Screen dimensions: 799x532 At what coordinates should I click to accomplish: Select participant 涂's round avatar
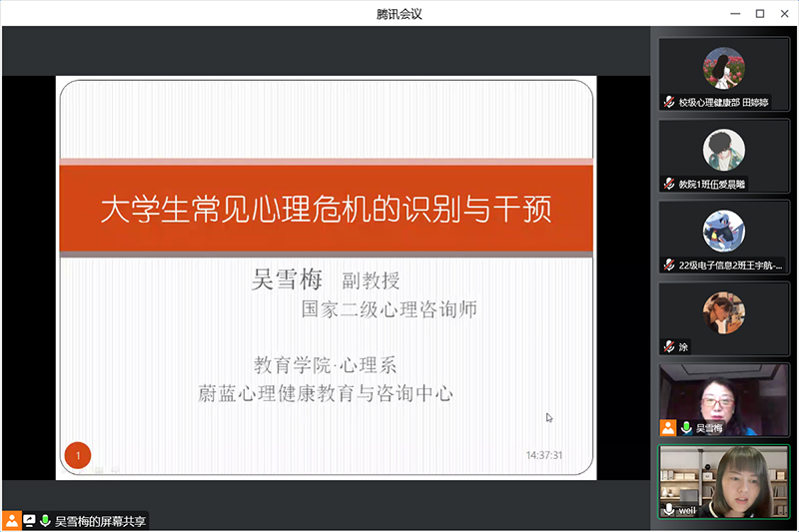(723, 312)
